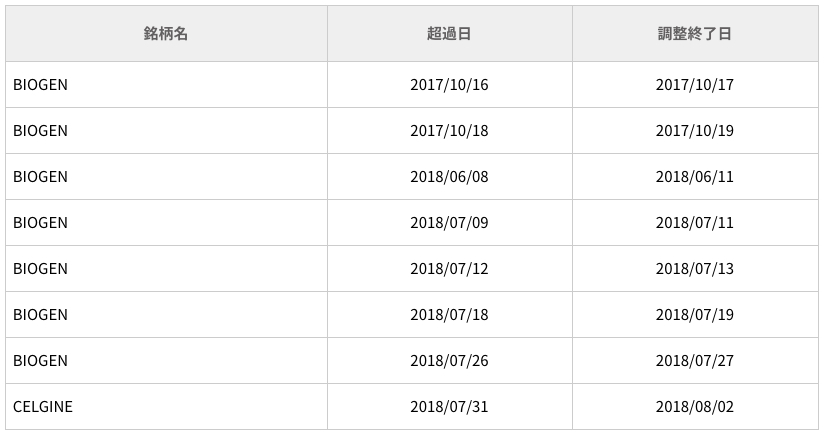Click the 調整終了日 column header

[x=694, y=34]
